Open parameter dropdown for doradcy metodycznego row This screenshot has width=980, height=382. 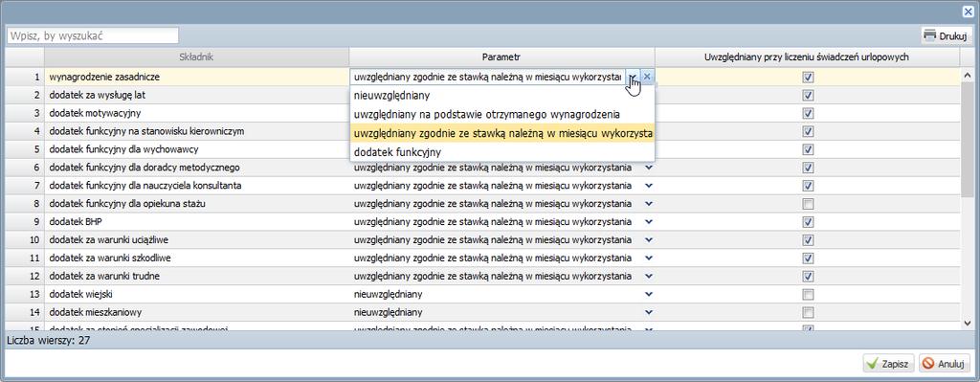(x=648, y=168)
